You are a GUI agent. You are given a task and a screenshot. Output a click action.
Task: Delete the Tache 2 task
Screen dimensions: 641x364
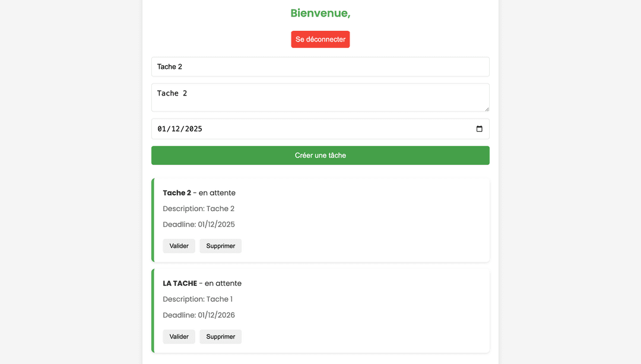(220, 246)
